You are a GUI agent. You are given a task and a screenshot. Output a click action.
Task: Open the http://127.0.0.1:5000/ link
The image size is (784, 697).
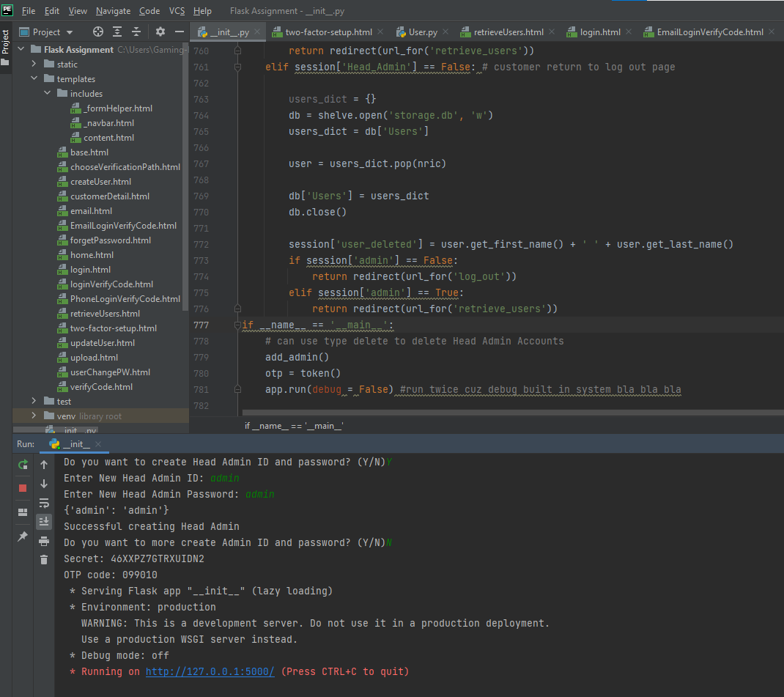(210, 671)
